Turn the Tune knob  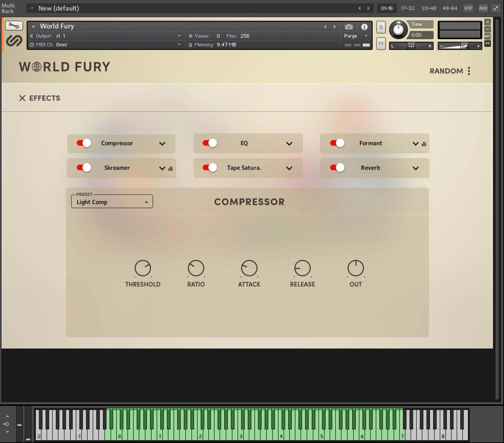(x=398, y=30)
